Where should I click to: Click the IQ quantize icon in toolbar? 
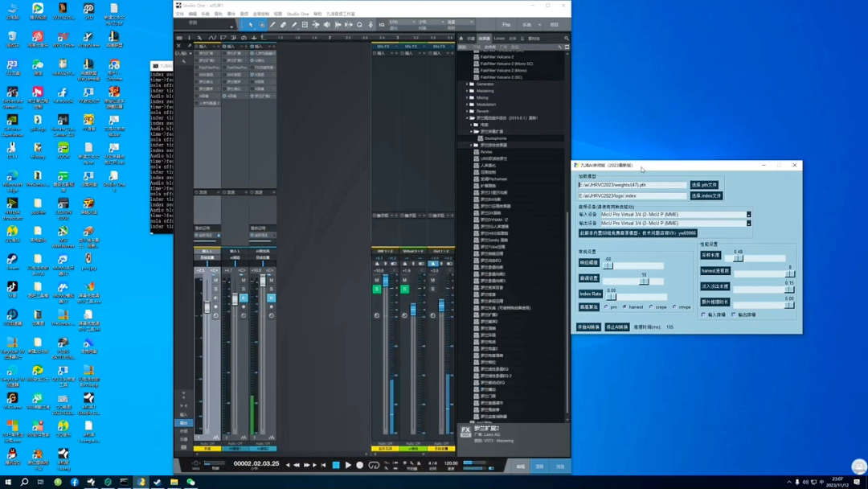(382, 24)
